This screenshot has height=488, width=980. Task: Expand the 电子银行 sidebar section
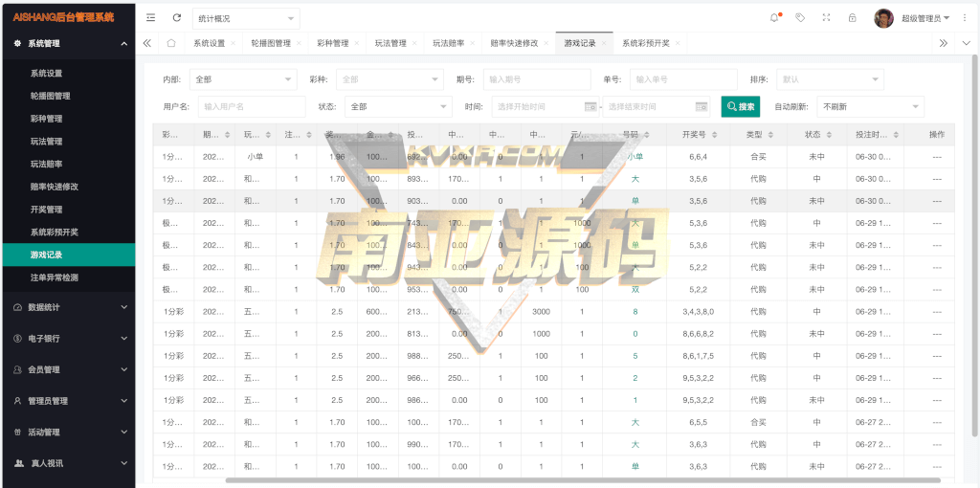68,338
